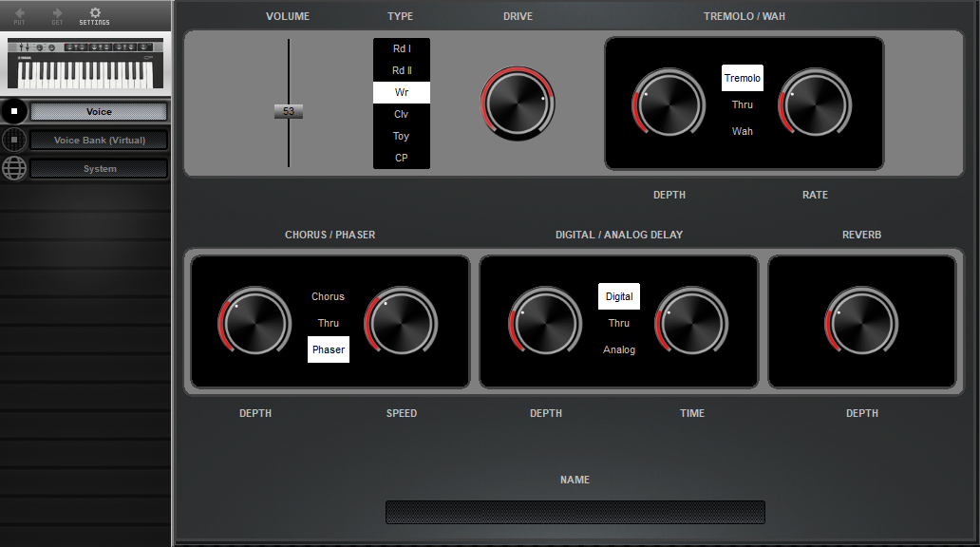Image resolution: width=980 pixels, height=547 pixels.
Task: Click the reface CP keyboard thumbnail
Action: pyautogui.click(x=85, y=63)
